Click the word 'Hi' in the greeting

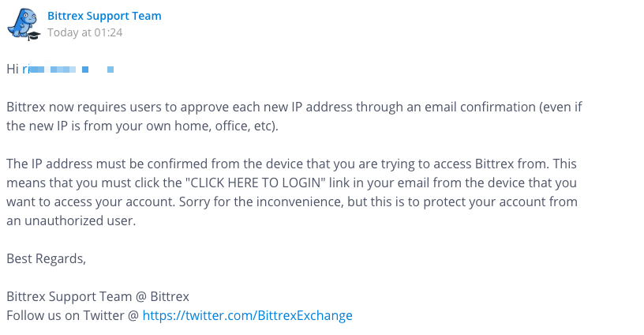pyautogui.click(x=13, y=69)
